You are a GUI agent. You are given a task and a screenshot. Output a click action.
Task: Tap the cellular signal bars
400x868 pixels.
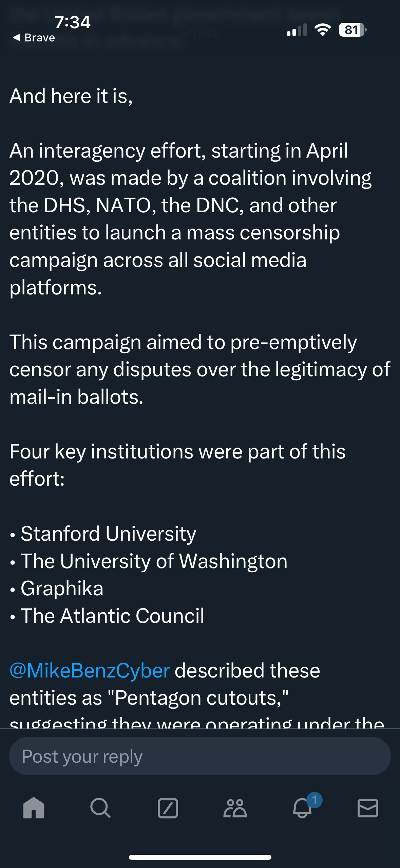[297, 30]
